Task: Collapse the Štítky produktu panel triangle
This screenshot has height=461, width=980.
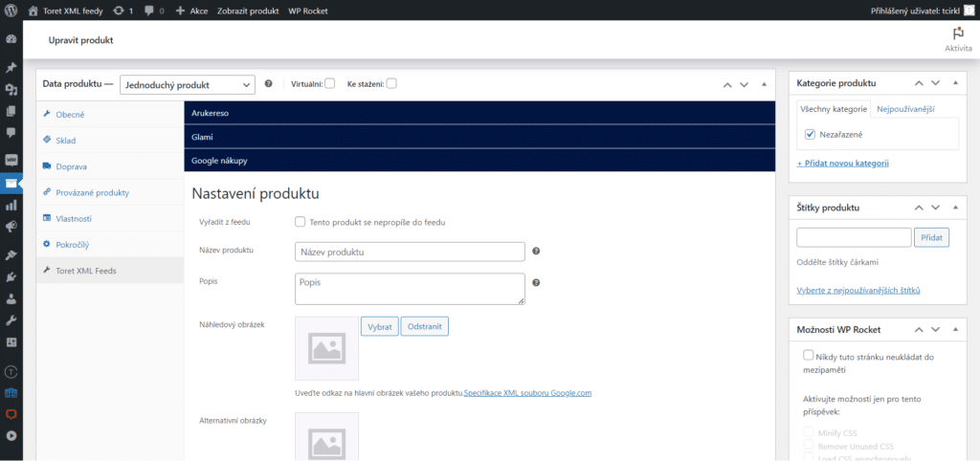Action: [955, 208]
